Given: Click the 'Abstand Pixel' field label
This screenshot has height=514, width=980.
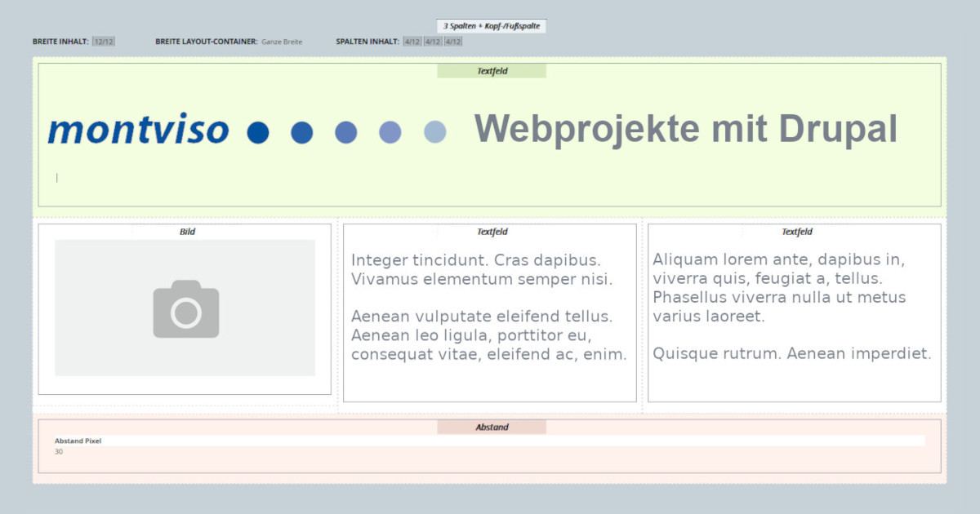Looking at the screenshot, I should click(x=78, y=441).
